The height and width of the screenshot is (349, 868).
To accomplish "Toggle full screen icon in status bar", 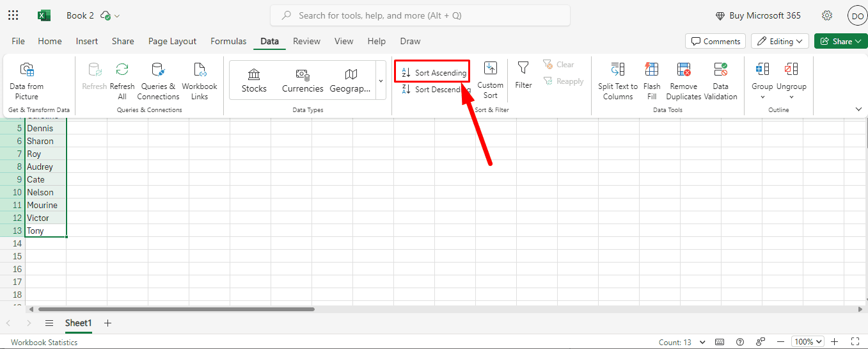I will pos(855,342).
